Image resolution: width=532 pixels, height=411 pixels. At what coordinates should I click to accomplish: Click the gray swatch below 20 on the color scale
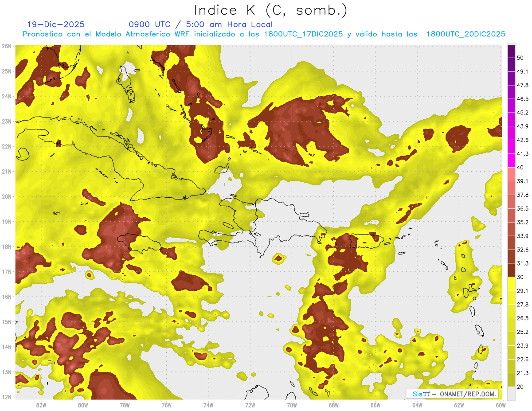pos(511,393)
